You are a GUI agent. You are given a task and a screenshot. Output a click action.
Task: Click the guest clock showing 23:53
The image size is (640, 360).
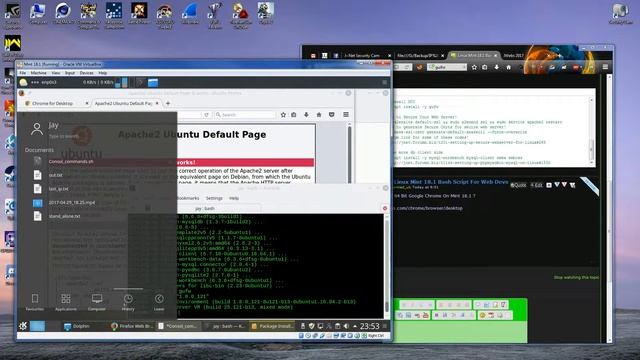[x=369, y=326]
